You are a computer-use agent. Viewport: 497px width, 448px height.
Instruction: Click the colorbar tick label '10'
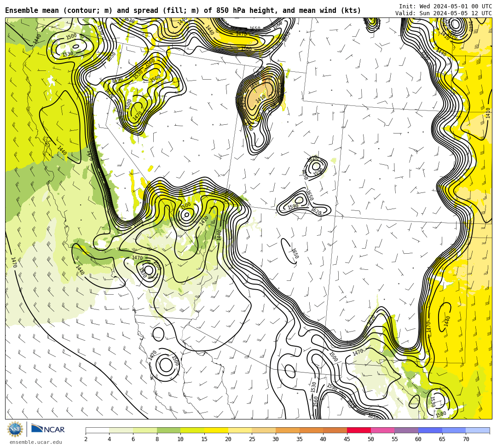coord(181,439)
